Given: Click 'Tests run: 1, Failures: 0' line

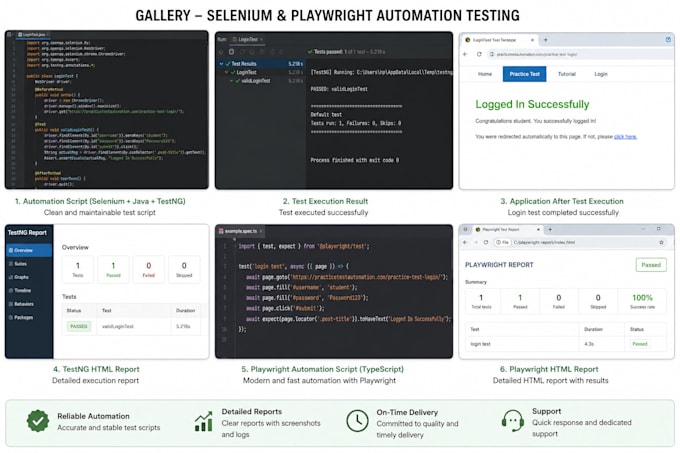Looking at the screenshot, I should point(356,123).
